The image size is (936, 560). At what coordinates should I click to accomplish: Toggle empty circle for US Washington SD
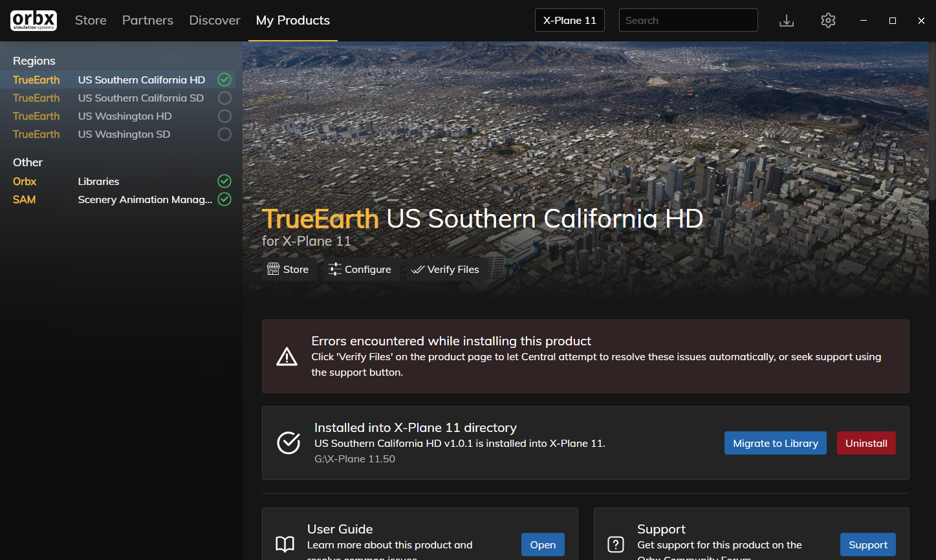(x=224, y=134)
